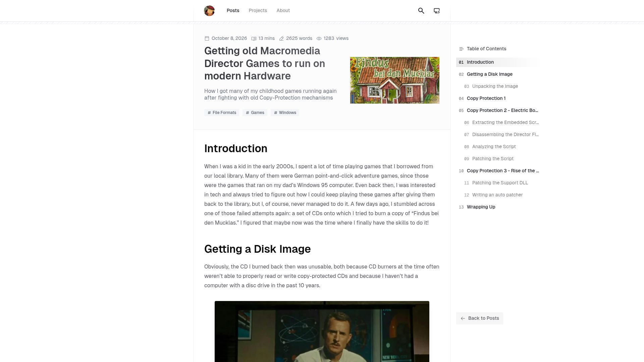Click the Getting a Disk Image article heading
The height and width of the screenshot is (362, 644).
[x=257, y=249]
